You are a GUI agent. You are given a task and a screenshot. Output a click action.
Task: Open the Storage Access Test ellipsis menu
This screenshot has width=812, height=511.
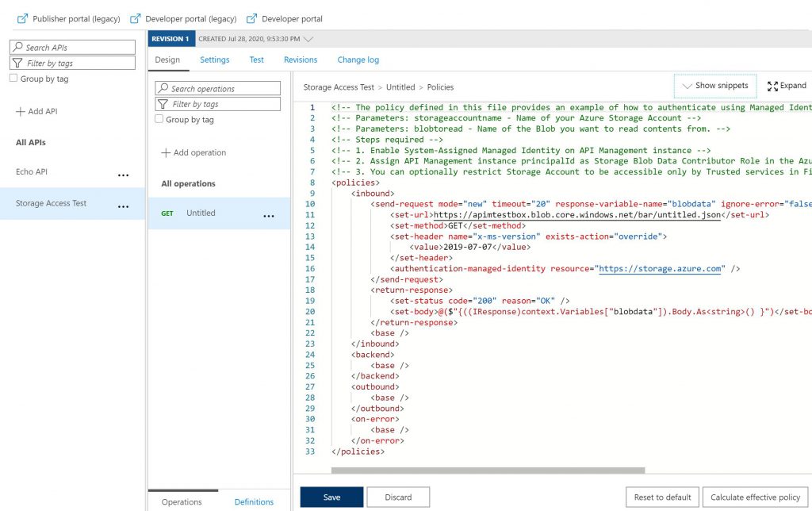(x=123, y=207)
